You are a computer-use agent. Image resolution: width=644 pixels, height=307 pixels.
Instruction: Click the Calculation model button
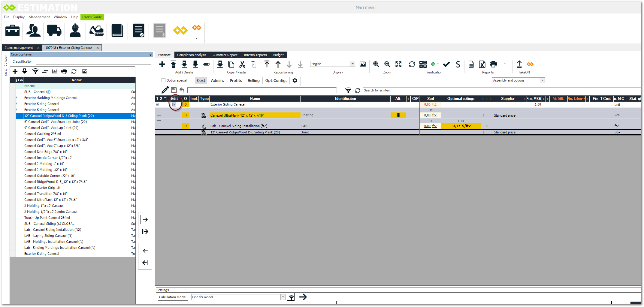[173, 297]
